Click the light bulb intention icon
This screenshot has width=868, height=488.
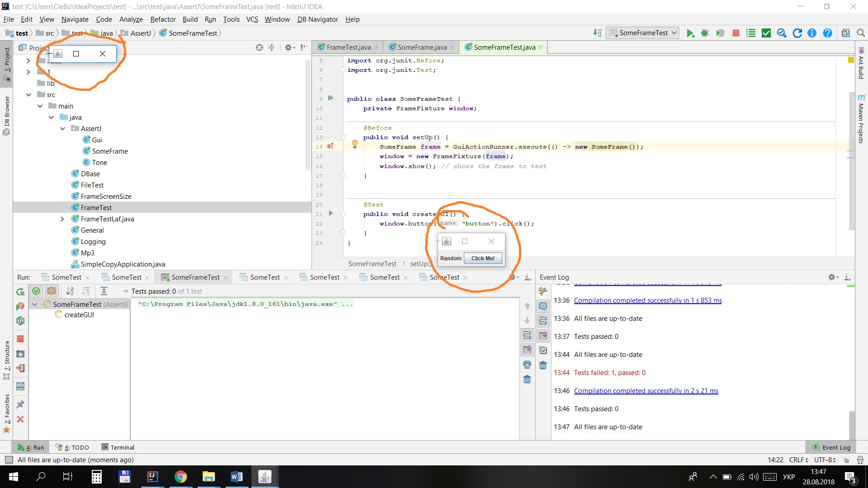(x=355, y=144)
